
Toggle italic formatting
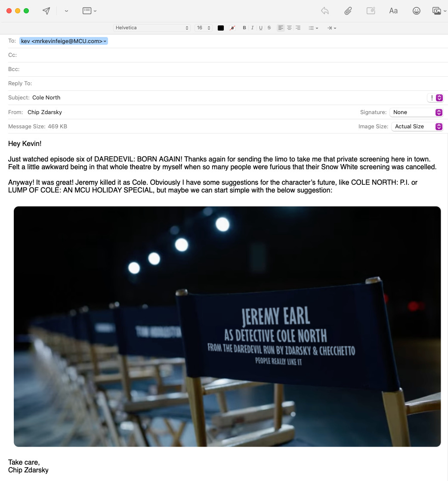pyautogui.click(x=252, y=28)
